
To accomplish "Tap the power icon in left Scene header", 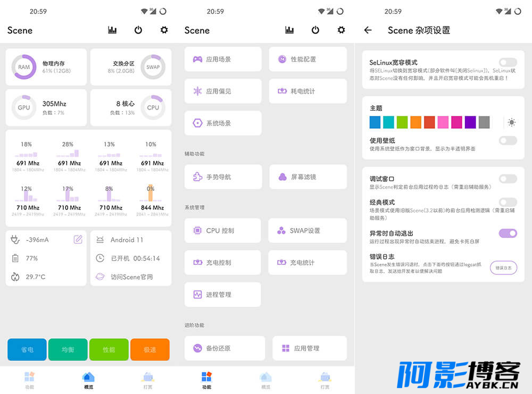I will [x=138, y=30].
